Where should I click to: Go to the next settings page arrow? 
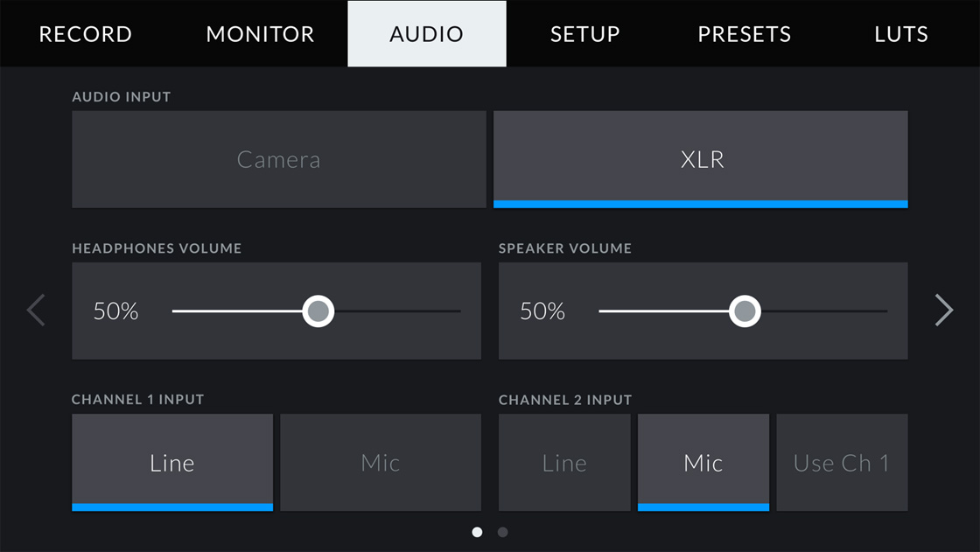pos(943,311)
